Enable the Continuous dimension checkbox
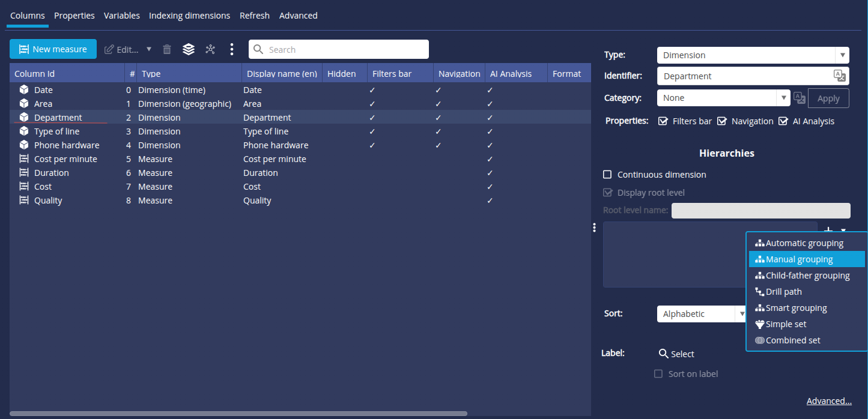 click(607, 175)
